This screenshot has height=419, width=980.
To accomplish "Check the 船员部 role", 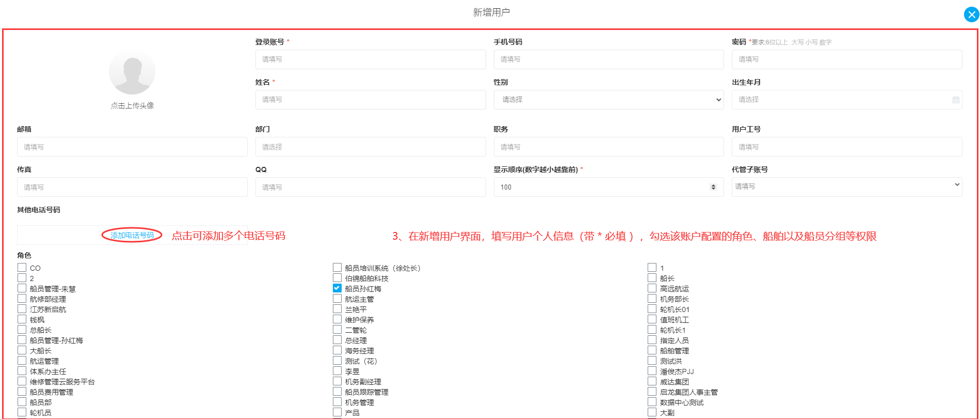I will (22, 402).
